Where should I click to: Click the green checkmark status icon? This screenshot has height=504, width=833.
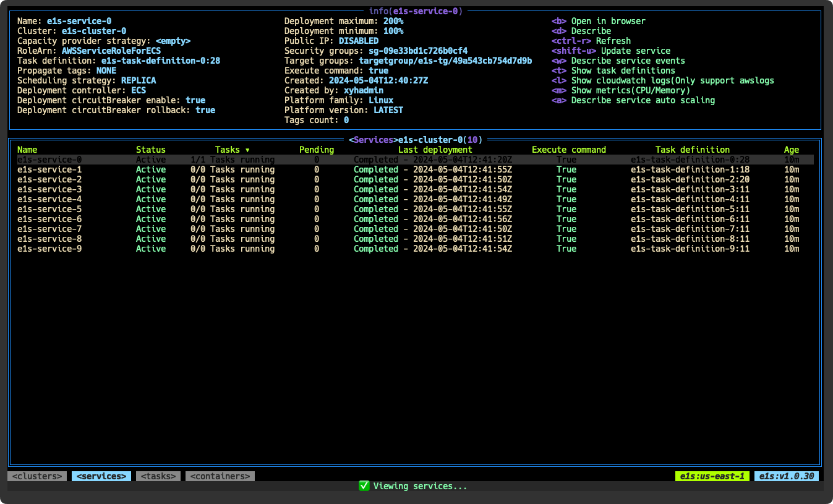tap(364, 486)
